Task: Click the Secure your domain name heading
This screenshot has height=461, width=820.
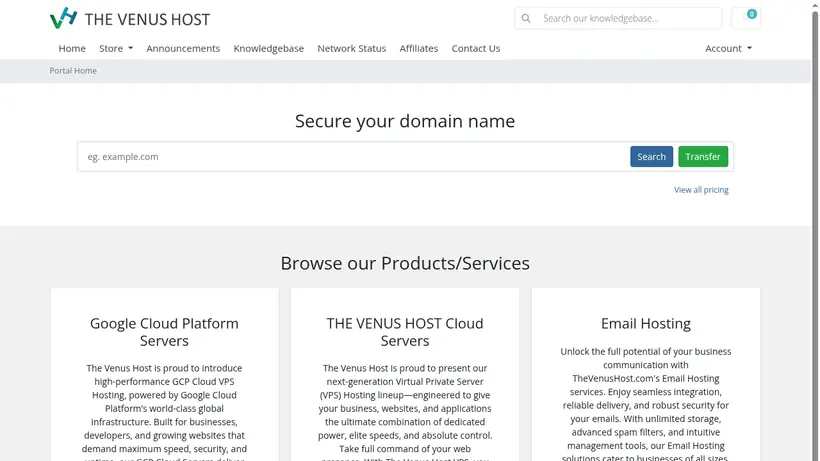Action: coord(405,121)
